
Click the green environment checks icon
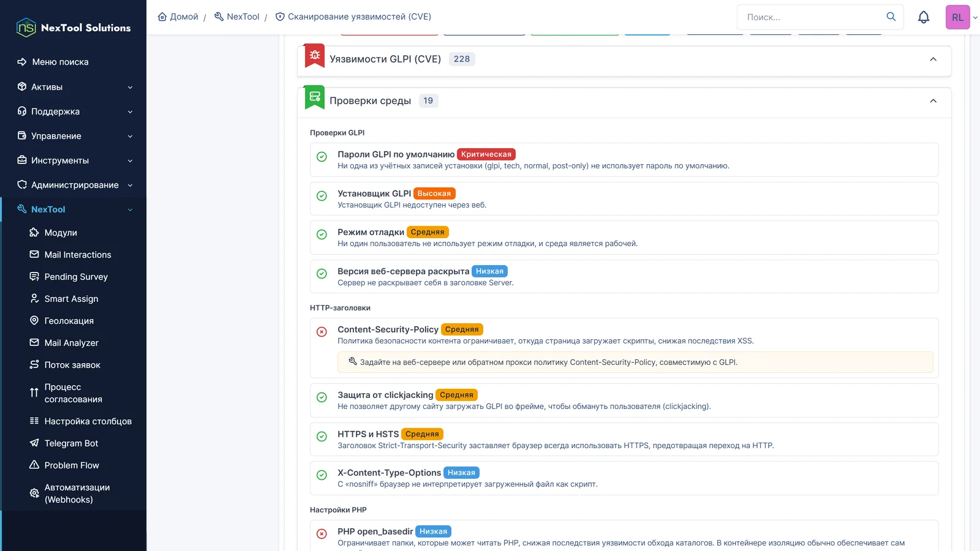point(315,97)
